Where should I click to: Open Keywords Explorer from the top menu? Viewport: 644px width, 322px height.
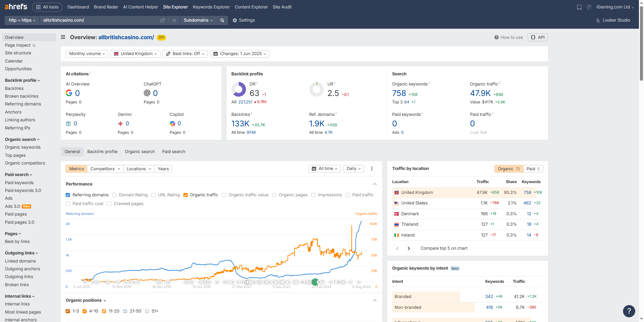click(x=211, y=7)
